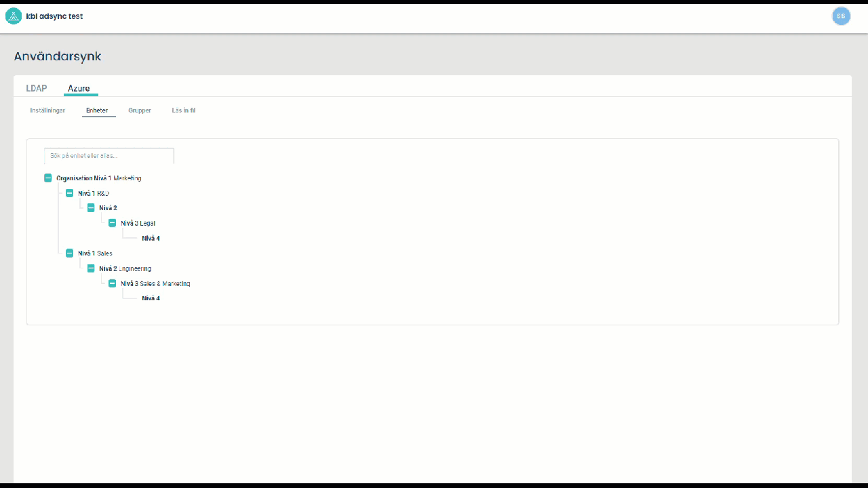The image size is (868, 488).
Task: Collapse the Nivå 1 R&D node
Action: (x=69, y=193)
